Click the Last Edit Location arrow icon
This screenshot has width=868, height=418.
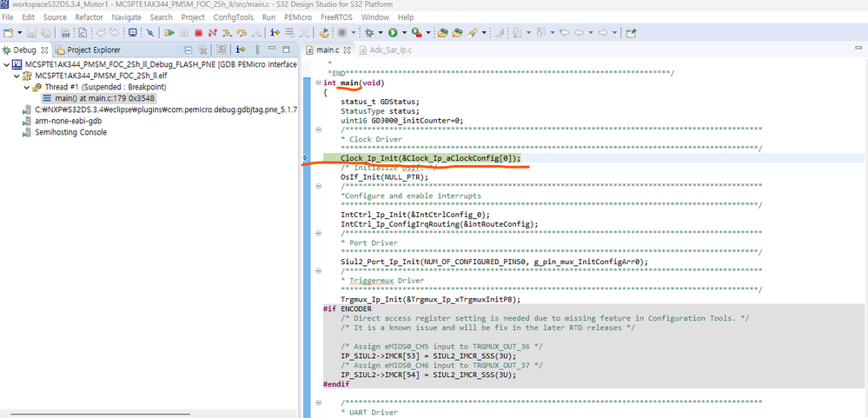(564, 33)
